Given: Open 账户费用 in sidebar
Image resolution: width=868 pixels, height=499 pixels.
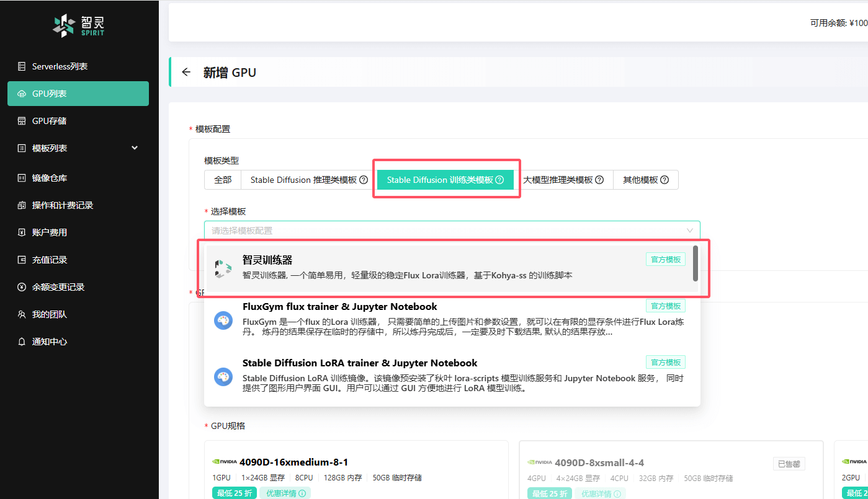Looking at the screenshot, I should [x=78, y=232].
